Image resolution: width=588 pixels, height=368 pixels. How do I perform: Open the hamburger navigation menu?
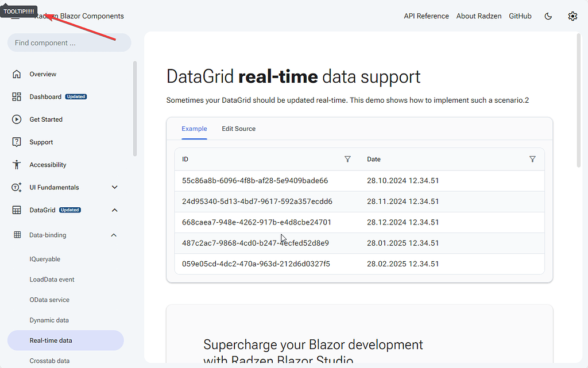14,16
